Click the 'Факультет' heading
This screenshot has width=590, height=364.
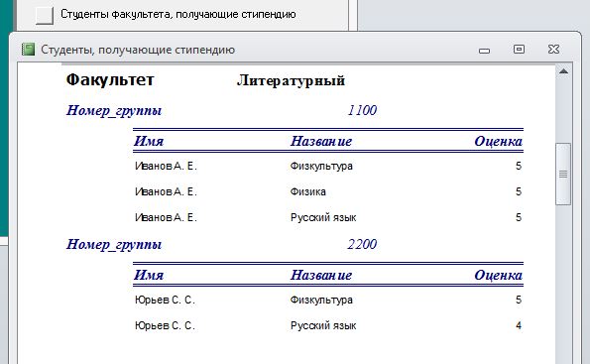(x=110, y=79)
